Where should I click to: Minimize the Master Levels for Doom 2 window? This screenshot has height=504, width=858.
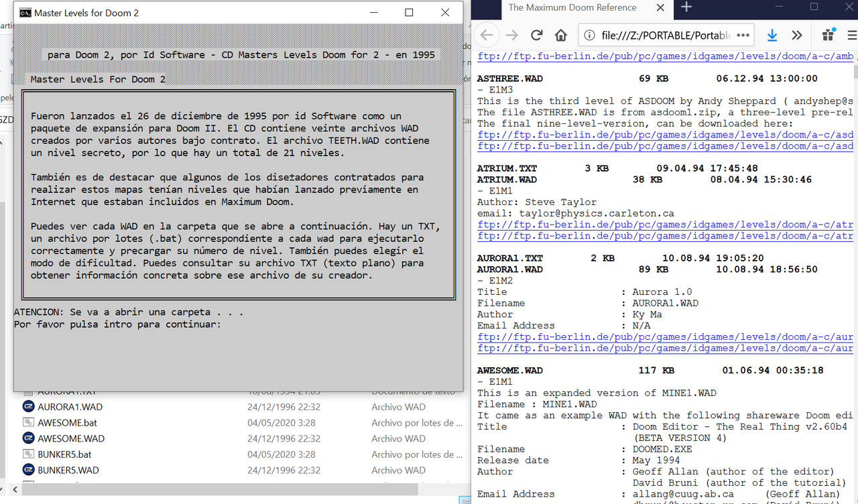pos(373,13)
